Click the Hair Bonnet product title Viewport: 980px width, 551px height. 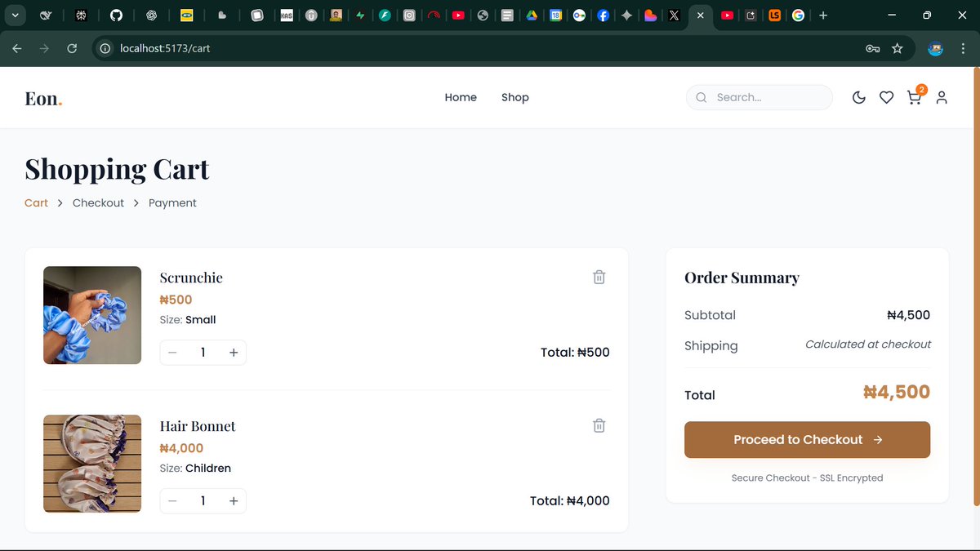198,426
